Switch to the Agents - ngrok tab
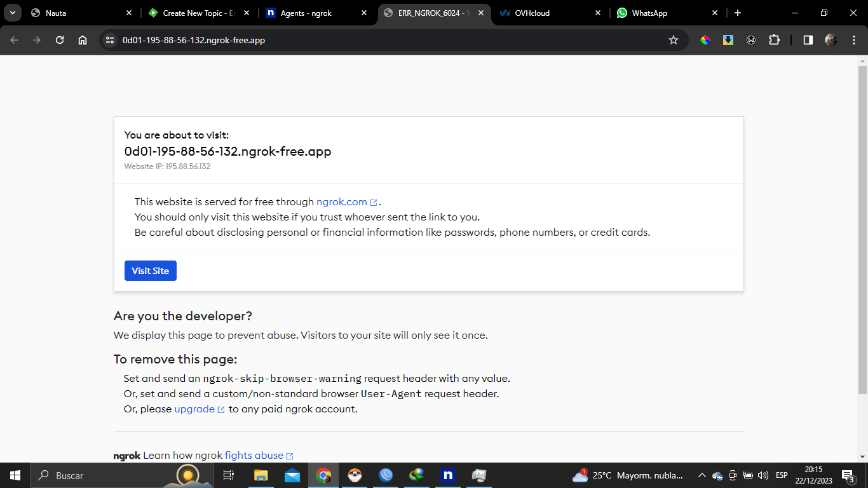The height and width of the screenshot is (488, 868). (x=316, y=13)
